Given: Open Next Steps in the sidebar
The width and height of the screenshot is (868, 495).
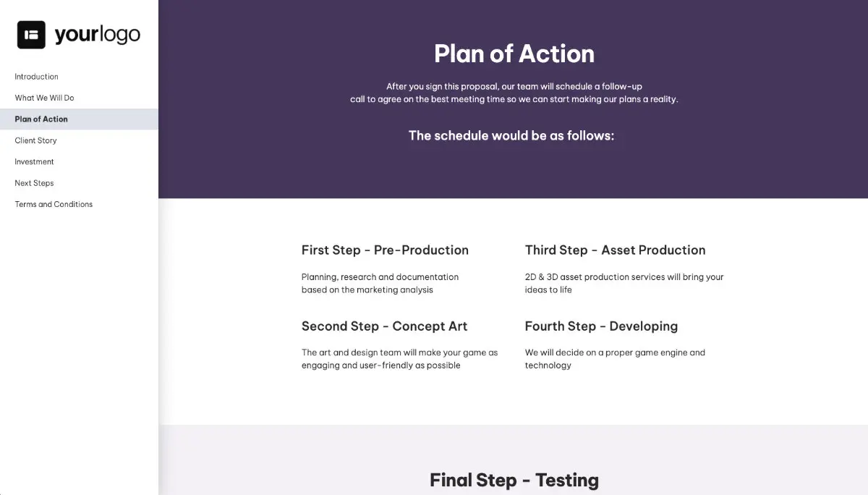Looking at the screenshot, I should (34, 182).
